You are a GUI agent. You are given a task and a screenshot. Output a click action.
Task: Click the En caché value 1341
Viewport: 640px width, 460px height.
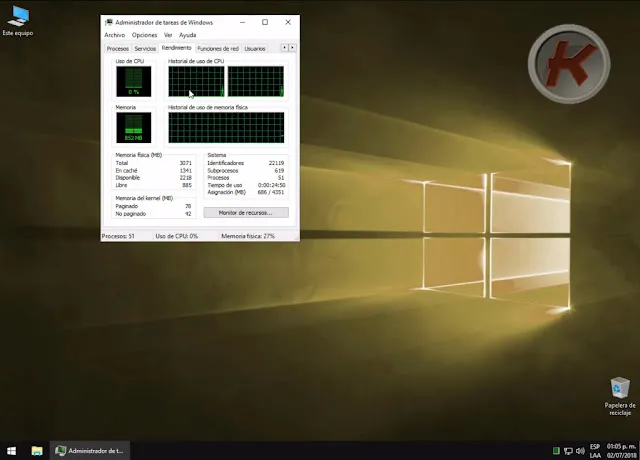(185, 171)
